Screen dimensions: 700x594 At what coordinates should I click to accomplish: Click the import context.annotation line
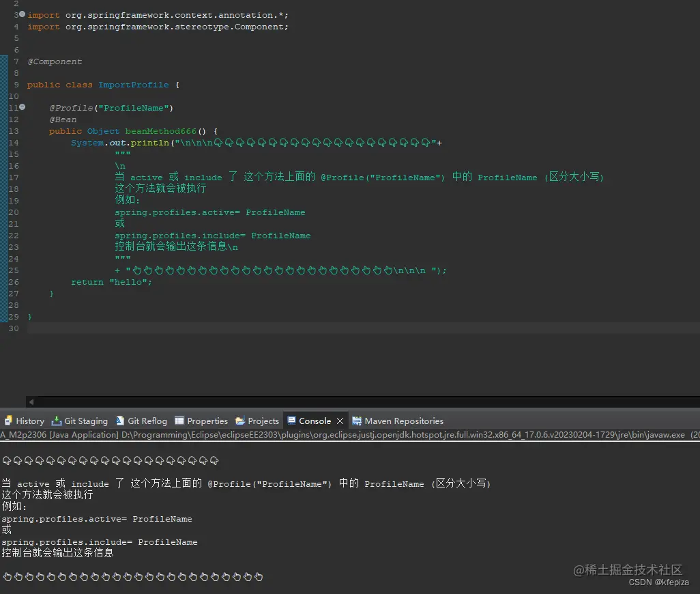coord(158,15)
